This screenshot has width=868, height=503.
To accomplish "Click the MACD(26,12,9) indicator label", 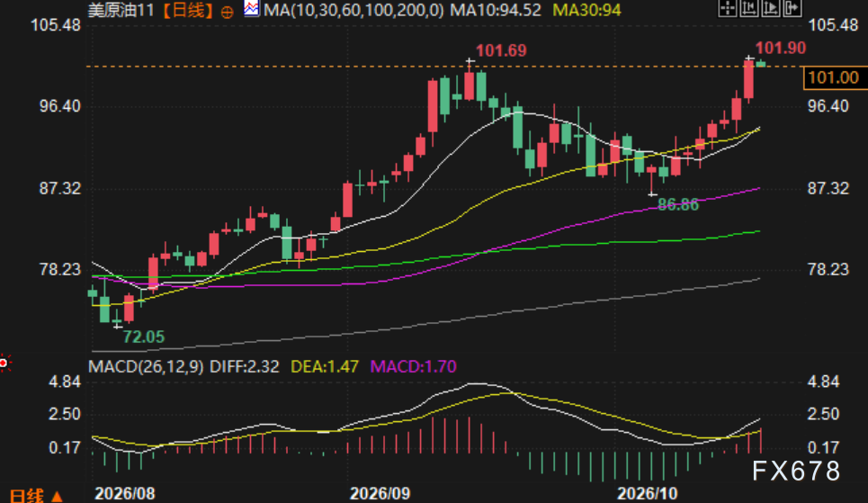I will coord(146,367).
